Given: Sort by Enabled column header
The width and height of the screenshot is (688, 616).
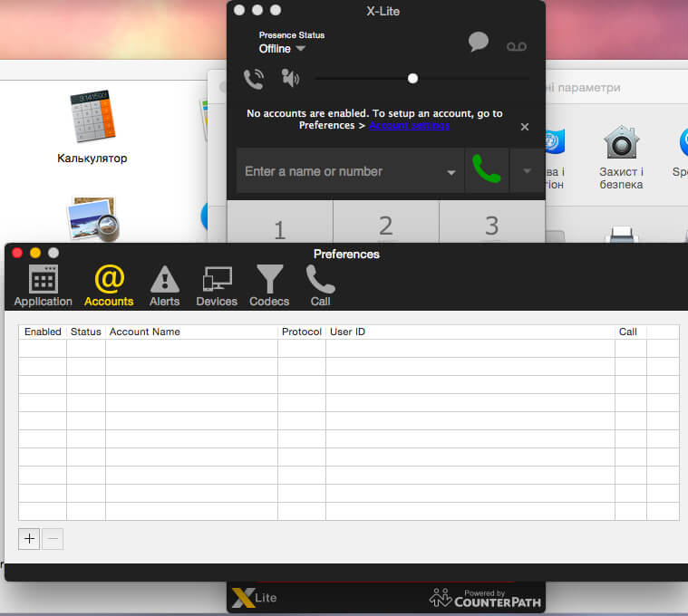Looking at the screenshot, I should pos(43,332).
